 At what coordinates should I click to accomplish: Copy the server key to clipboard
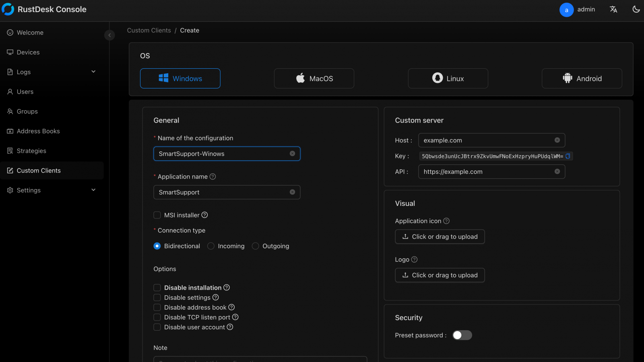(x=568, y=156)
